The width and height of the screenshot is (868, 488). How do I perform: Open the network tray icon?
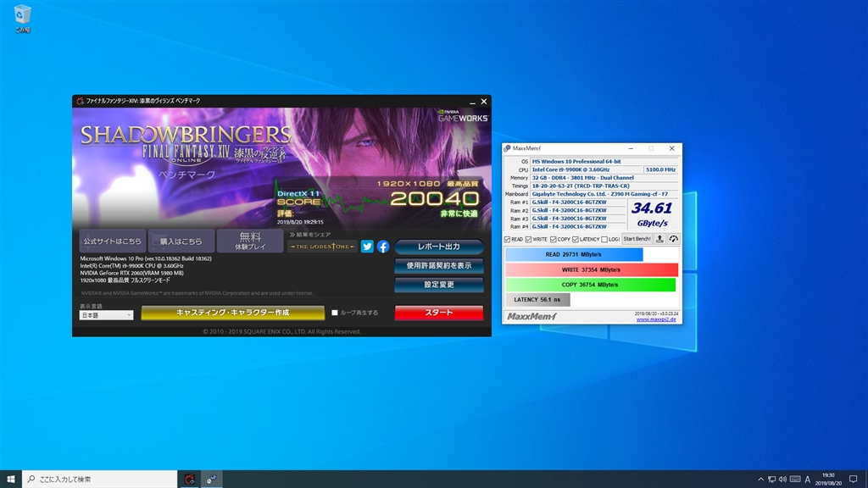(771, 480)
